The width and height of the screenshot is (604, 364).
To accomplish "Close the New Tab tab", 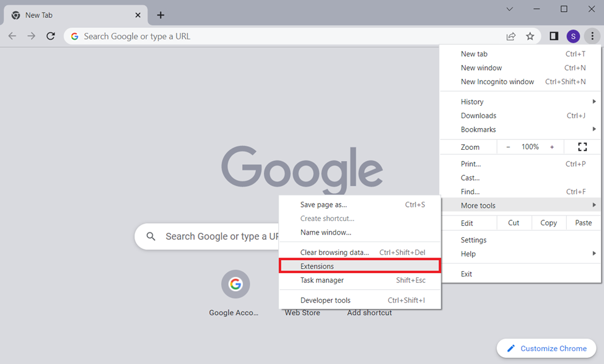I will pyautogui.click(x=138, y=15).
